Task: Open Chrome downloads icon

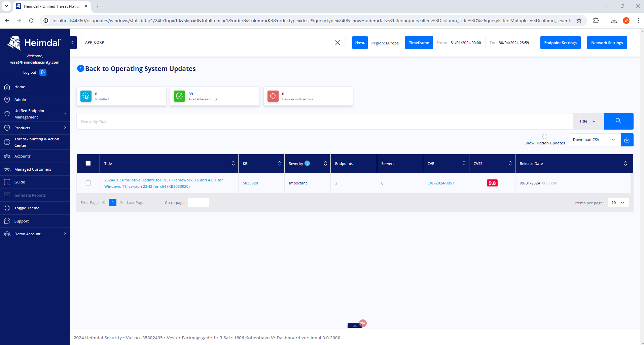Action: [x=614, y=21]
